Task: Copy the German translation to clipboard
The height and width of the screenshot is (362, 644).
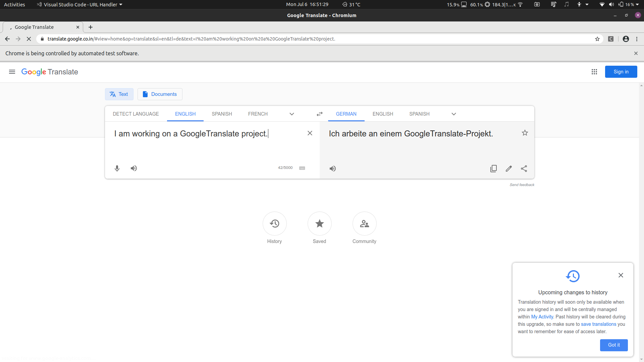Action: (493, 169)
